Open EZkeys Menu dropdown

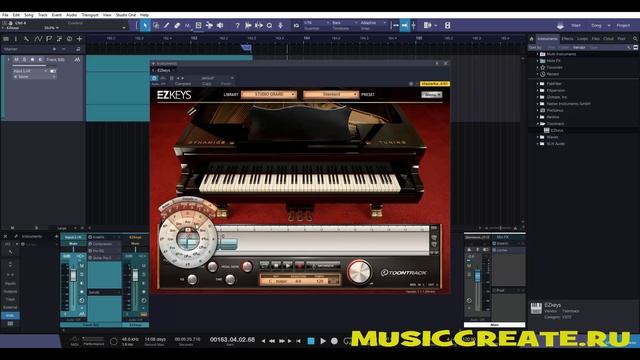pyautogui.click(x=431, y=95)
